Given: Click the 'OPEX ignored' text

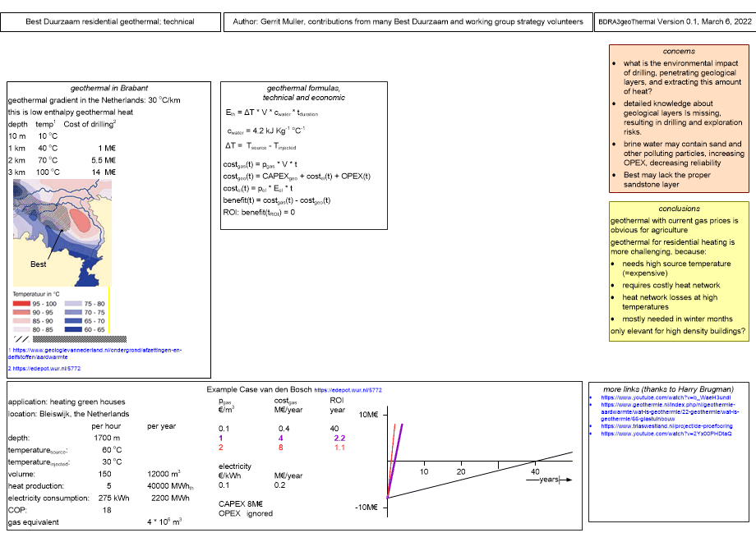Looking at the screenshot, I should [246, 513].
